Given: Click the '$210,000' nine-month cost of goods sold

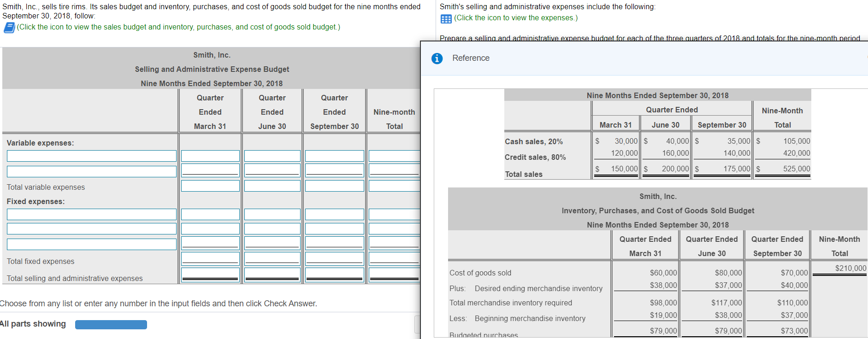Looking at the screenshot, I should click(850, 268).
